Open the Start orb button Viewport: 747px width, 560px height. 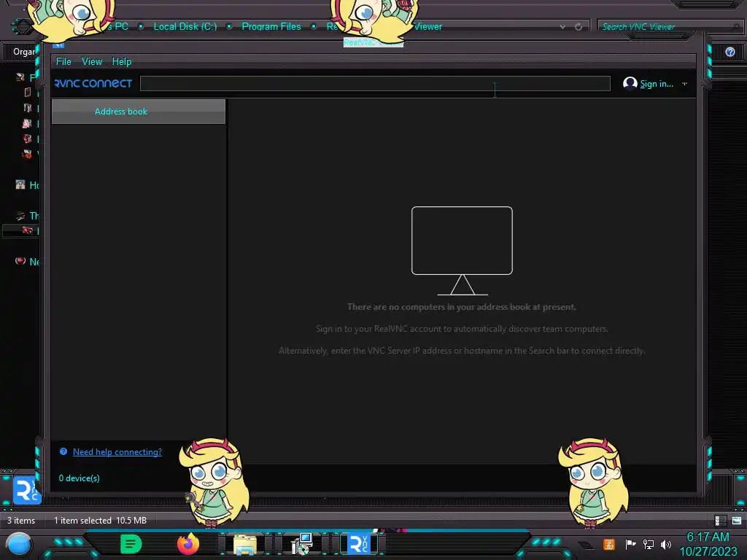(19, 545)
